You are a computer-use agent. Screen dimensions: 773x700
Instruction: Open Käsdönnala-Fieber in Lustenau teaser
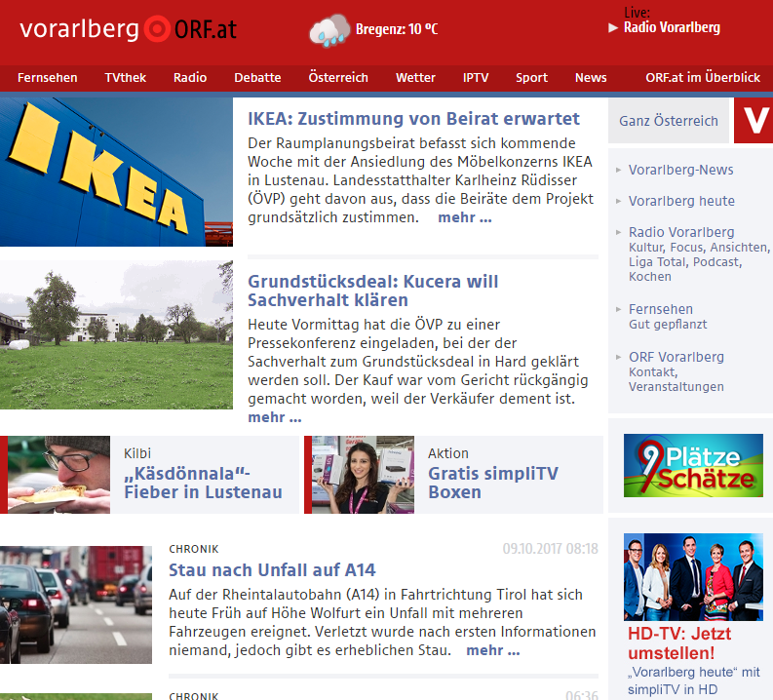tap(203, 483)
